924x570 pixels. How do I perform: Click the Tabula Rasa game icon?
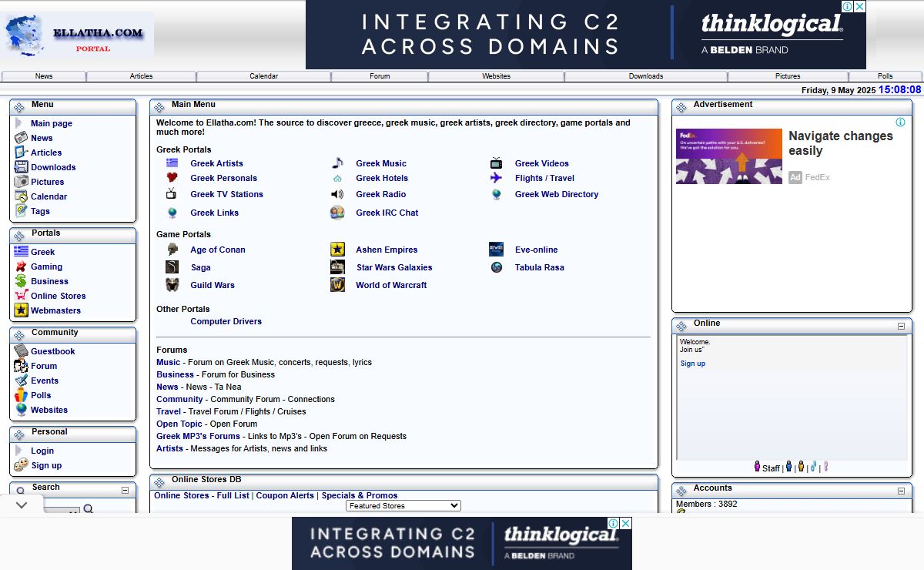tap(497, 267)
